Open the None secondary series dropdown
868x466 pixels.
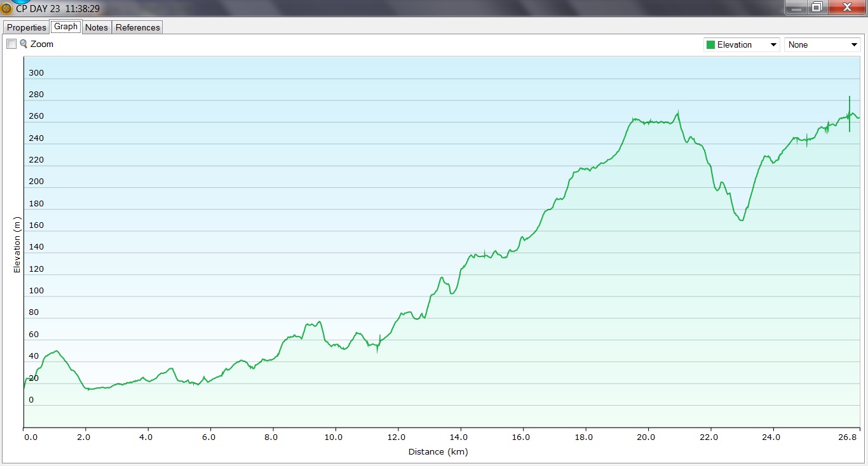click(822, 44)
